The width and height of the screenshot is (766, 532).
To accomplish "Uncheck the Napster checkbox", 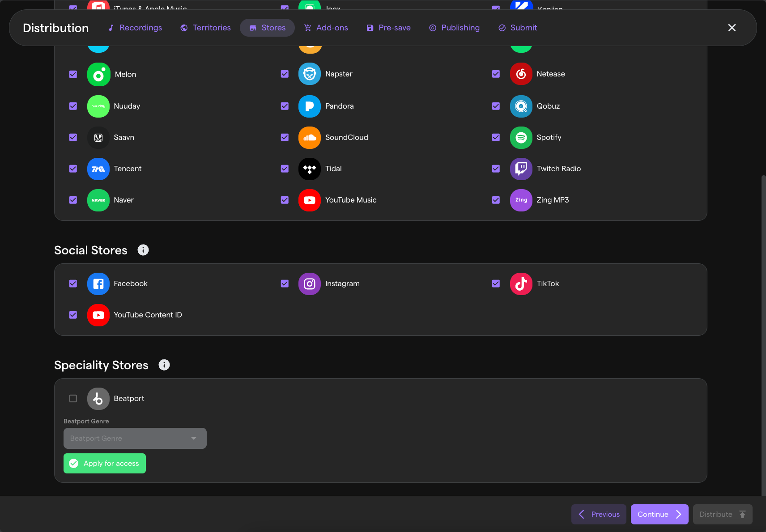I will [x=285, y=74].
